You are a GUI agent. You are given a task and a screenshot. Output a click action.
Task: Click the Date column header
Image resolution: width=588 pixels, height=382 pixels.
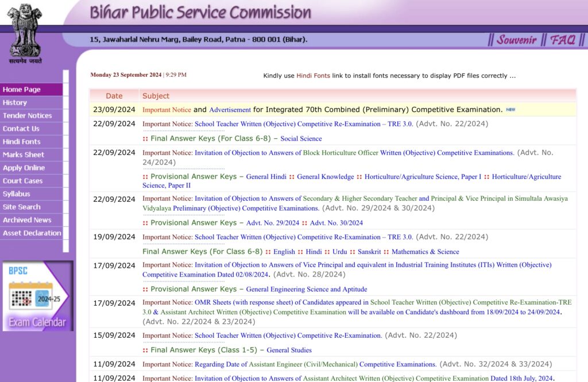point(114,96)
